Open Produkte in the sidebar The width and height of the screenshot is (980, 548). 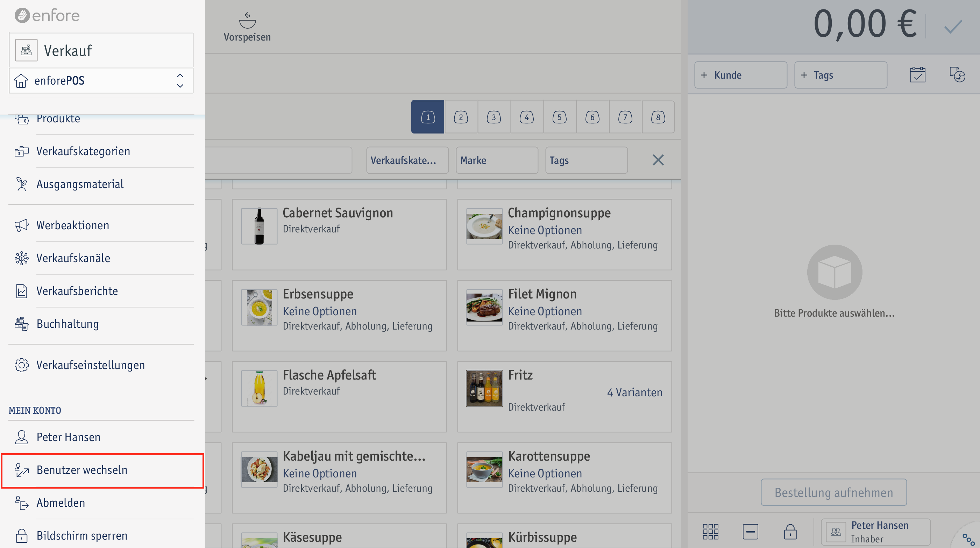[101, 119]
